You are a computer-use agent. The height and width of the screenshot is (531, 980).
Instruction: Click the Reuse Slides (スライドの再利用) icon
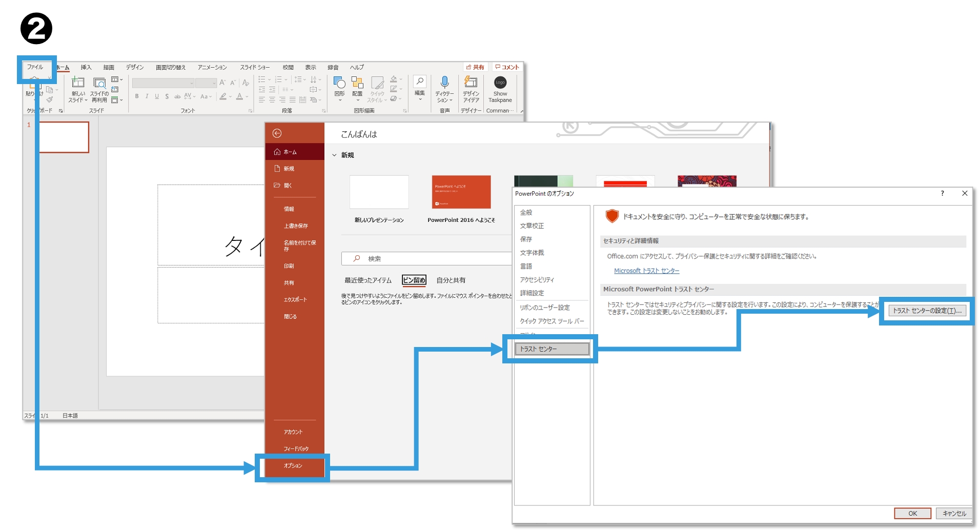pyautogui.click(x=99, y=83)
